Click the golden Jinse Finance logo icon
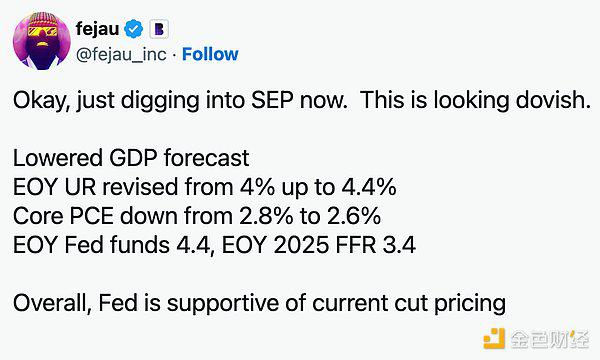Image resolution: width=600 pixels, height=360 pixels. coord(494,339)
